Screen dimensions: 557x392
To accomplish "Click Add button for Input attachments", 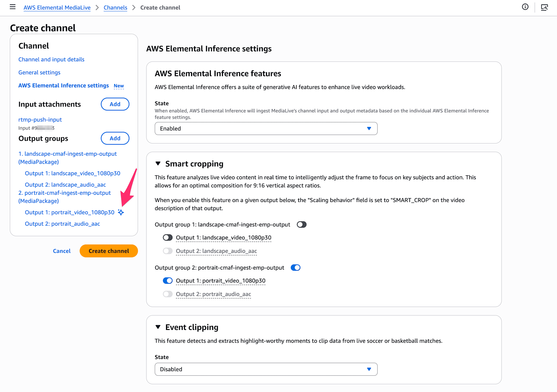I will coord(115,104).
